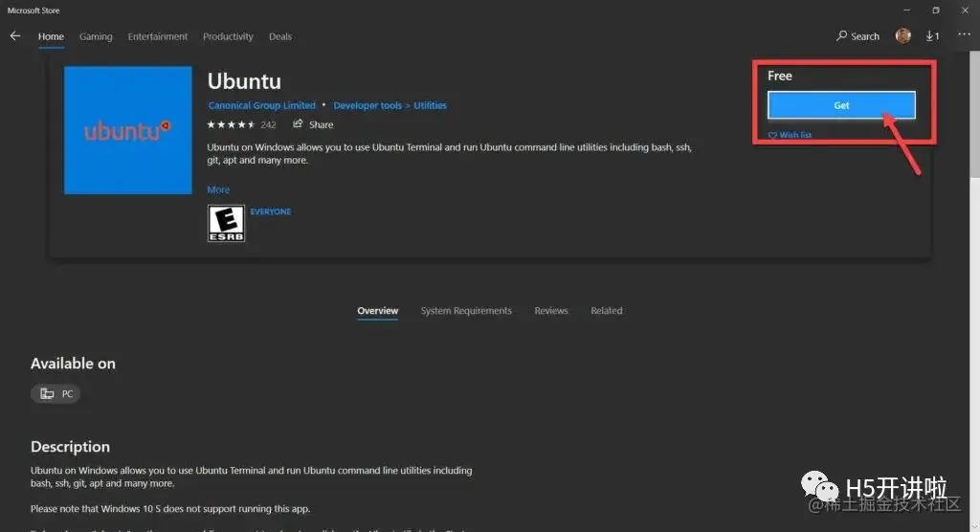
Task: Click the 242 ratings count
Action: click(x=268, y=125)
